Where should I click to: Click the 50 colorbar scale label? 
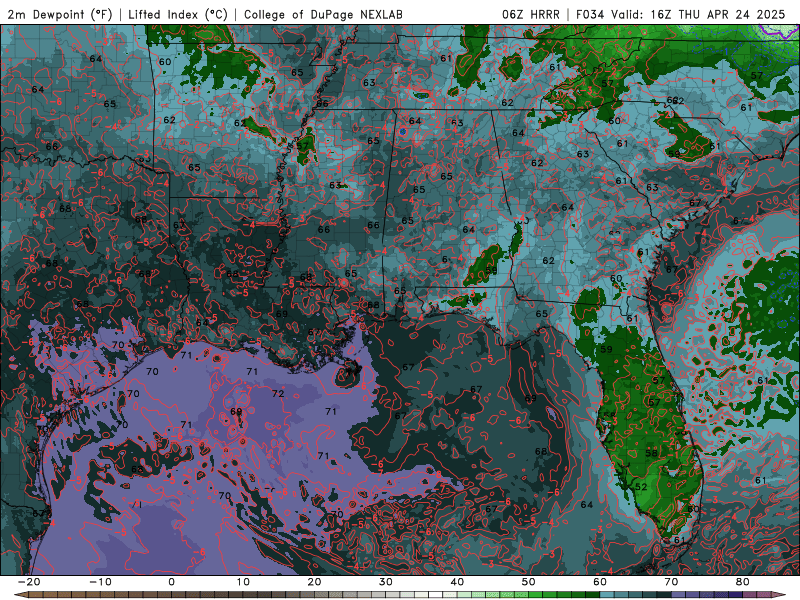(x=529, y=582)
